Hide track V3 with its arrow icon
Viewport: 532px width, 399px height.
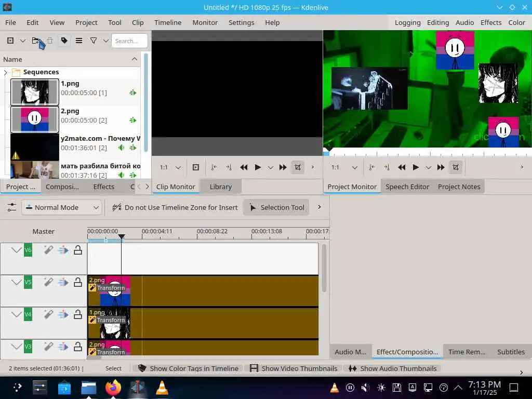tap(63, 347)
